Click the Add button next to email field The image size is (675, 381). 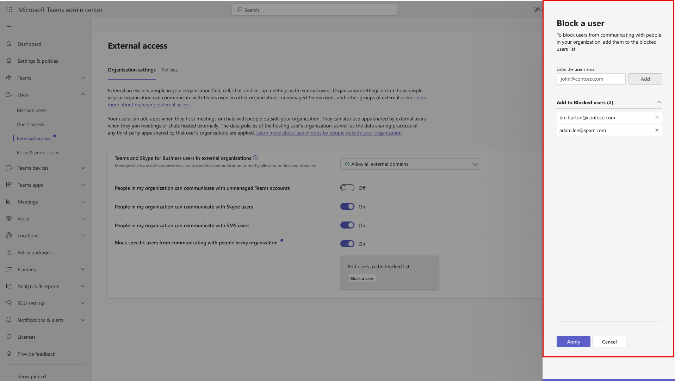pos(645,79)
